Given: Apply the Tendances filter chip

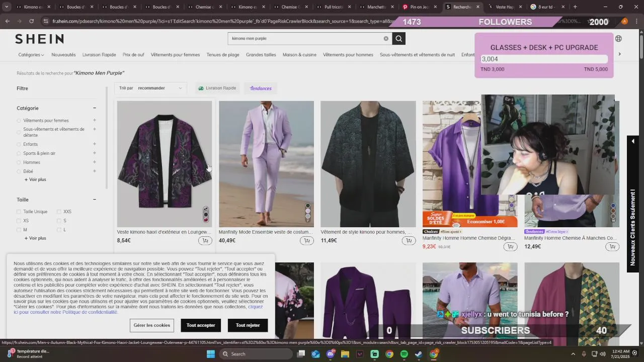Looking at the screenshot, I should click(x=261, y=88).
